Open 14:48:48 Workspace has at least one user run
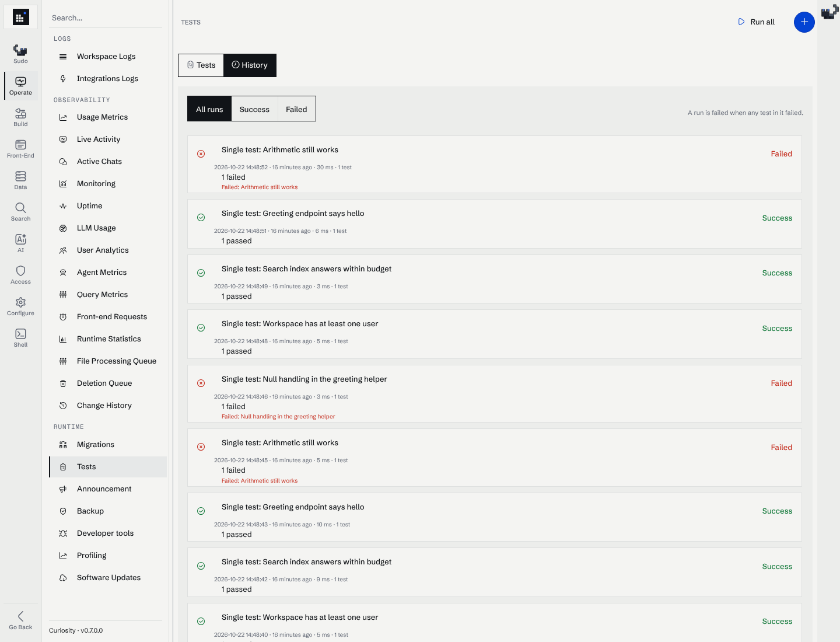 click(494, 334)
